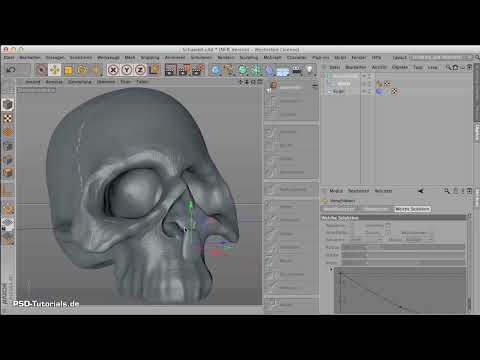Click the Object Manager home icon

coord(455,67)
